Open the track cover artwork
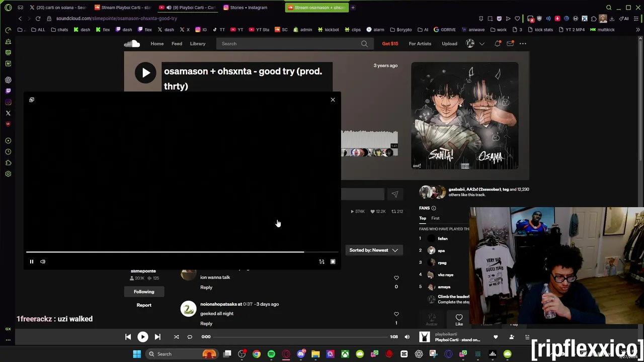 464,116
